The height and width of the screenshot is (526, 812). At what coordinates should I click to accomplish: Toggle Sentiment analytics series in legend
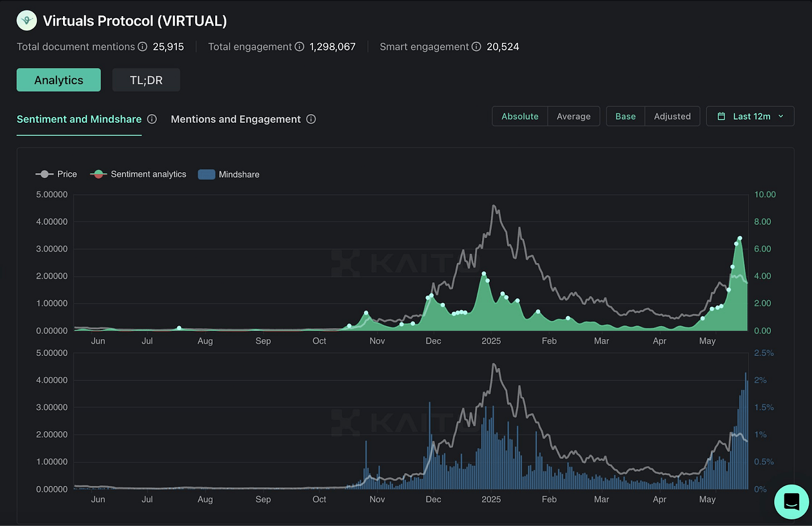tap(138, 174)
